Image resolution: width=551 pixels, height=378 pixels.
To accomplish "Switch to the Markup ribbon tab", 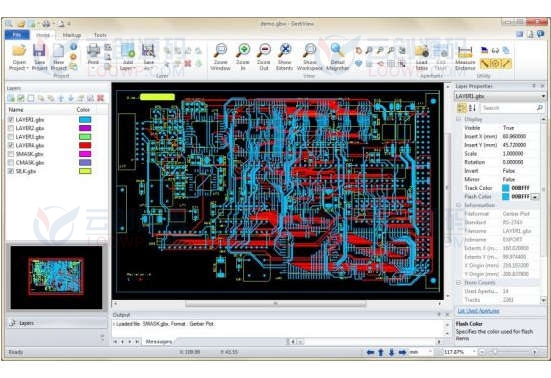I will 72,35.
